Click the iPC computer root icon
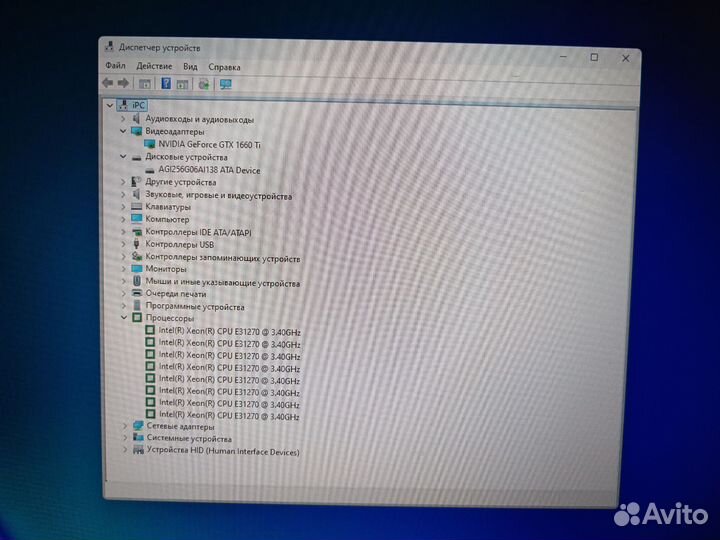Viewport: 720px width, 540px height. coord(123,105)
